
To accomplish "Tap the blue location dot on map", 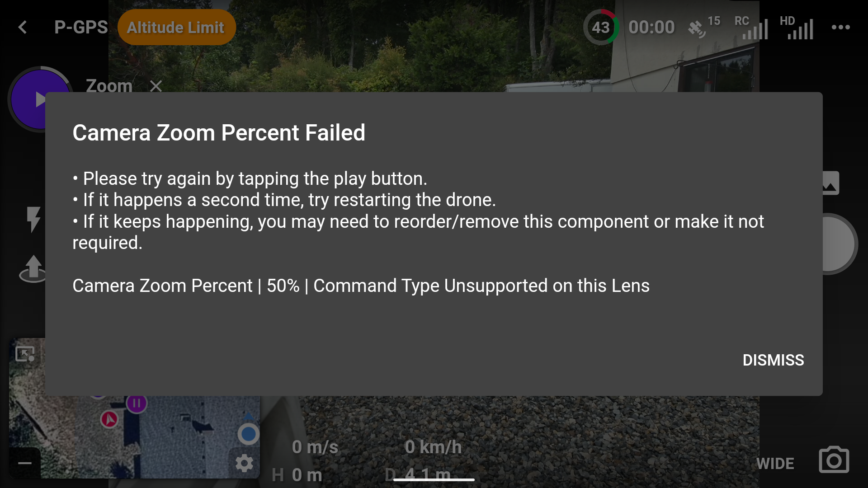I will [x=248, y=434].
